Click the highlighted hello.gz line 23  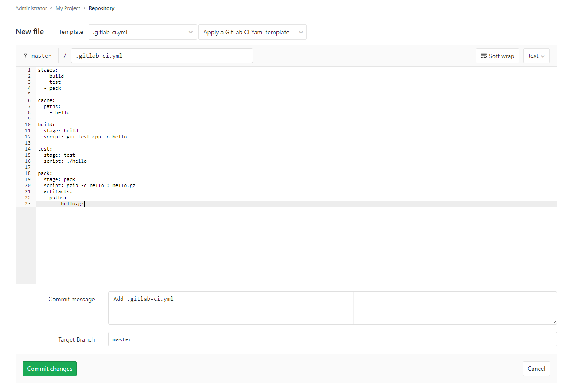pyautogui.click(x=72, y=204)
